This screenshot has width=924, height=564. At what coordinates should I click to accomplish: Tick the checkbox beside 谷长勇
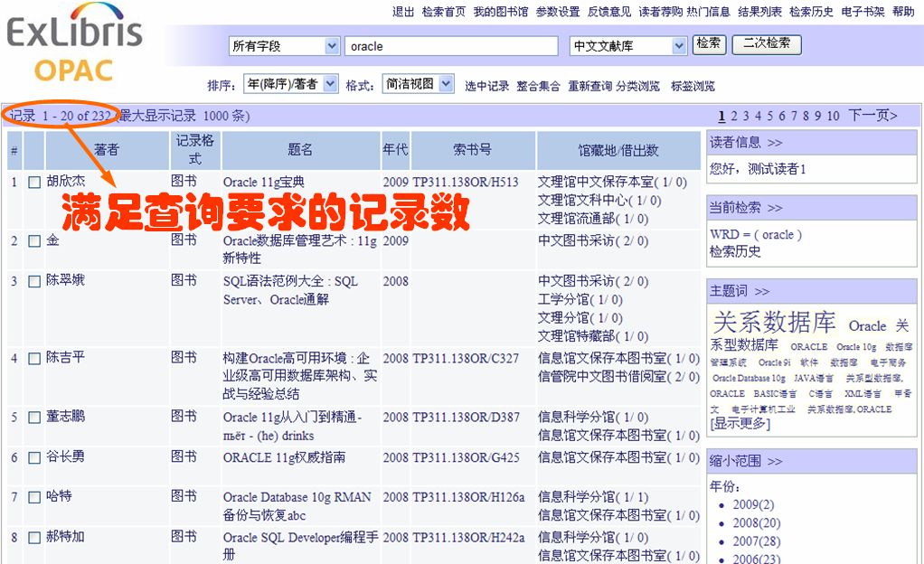click(x=34, y=458)
